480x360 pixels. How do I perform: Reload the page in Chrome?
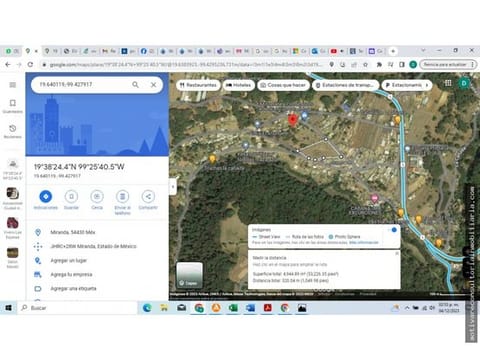[30, 64]
